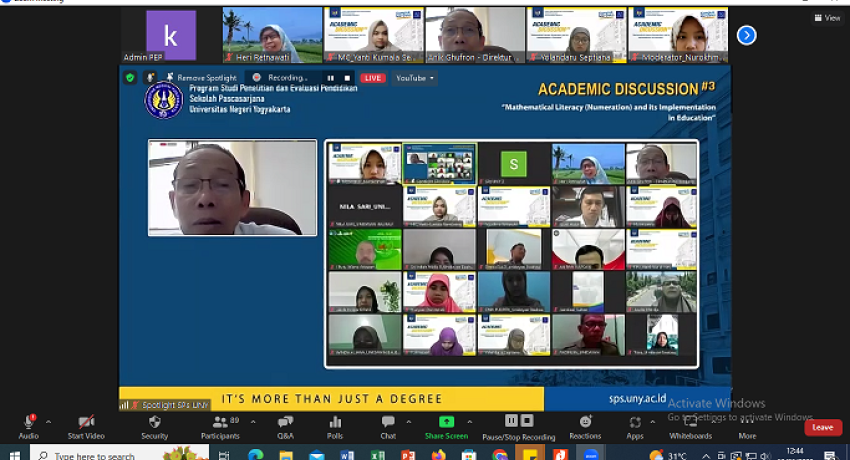Pause recording using the top pause icon

point(331,78)
